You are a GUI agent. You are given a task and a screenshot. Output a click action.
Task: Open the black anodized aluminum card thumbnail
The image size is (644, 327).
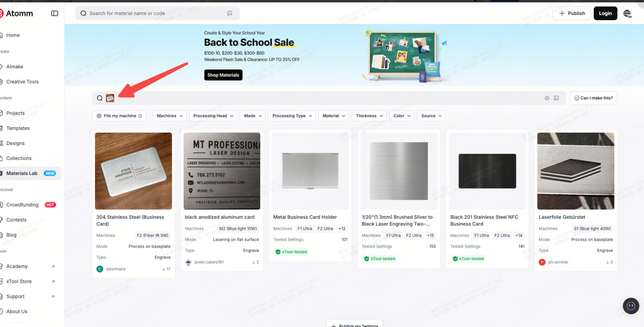tap(222, 171)
